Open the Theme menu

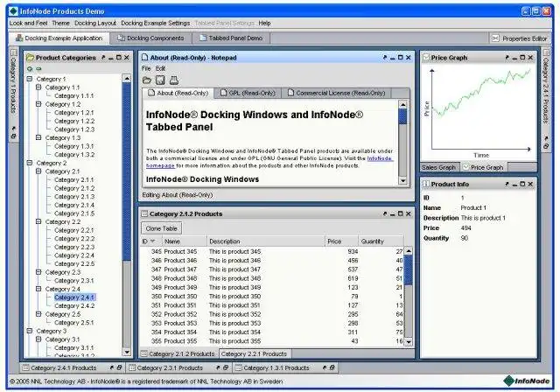pyautogui.click(x=60, y=23)
